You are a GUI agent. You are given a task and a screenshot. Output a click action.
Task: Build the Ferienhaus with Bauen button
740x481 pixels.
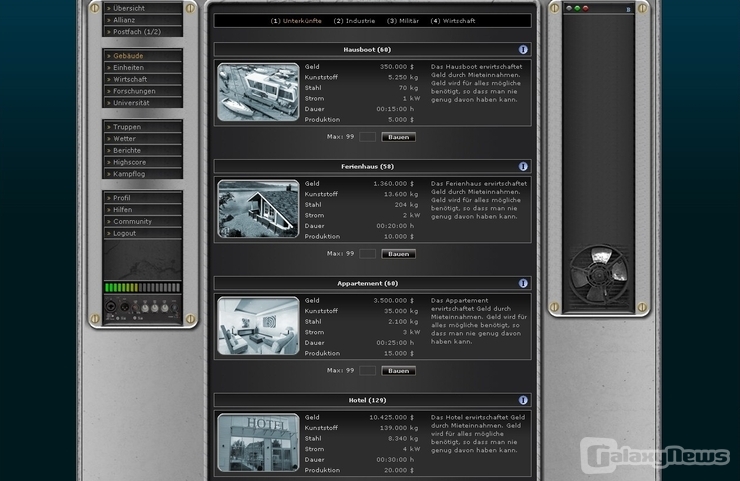tap(398, 254)
